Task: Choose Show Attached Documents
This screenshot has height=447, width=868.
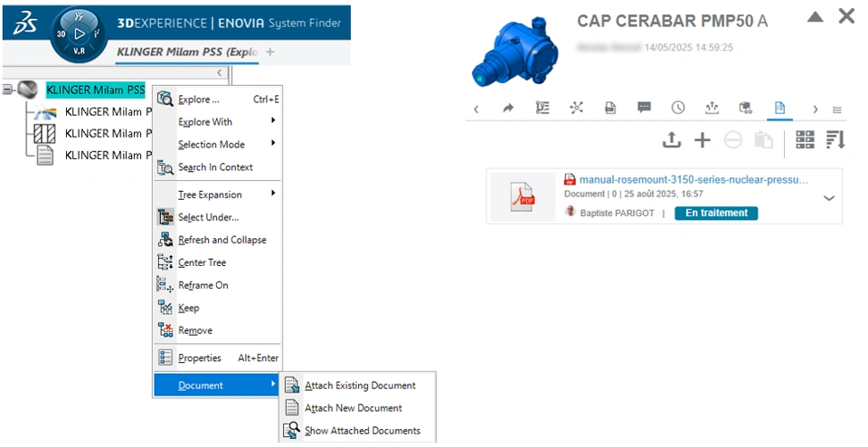Action: pyautogui.click(x=357, y=431)
